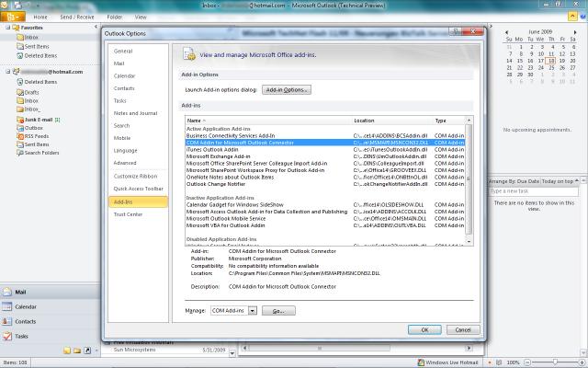Collapse the navigation pane arrow

[96, 27]
